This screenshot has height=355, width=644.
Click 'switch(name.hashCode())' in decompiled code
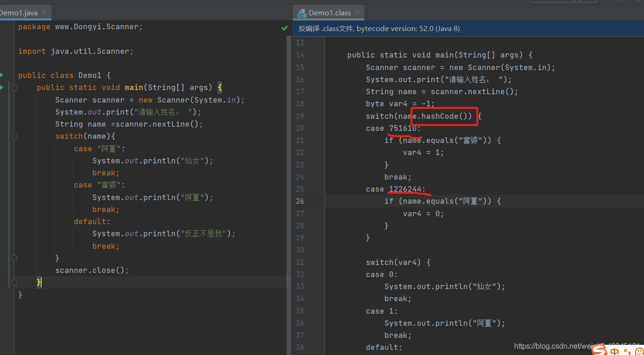(419, 116)
